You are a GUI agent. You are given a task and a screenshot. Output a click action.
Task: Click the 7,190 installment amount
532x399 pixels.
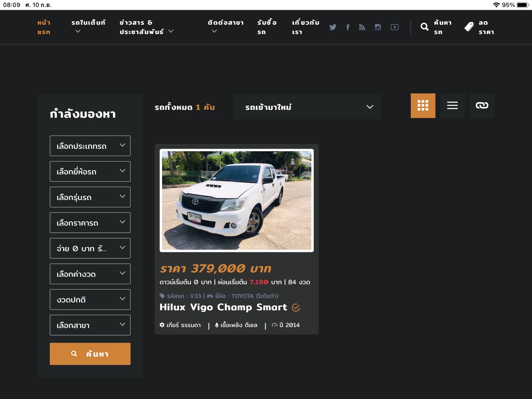[259, 282]
